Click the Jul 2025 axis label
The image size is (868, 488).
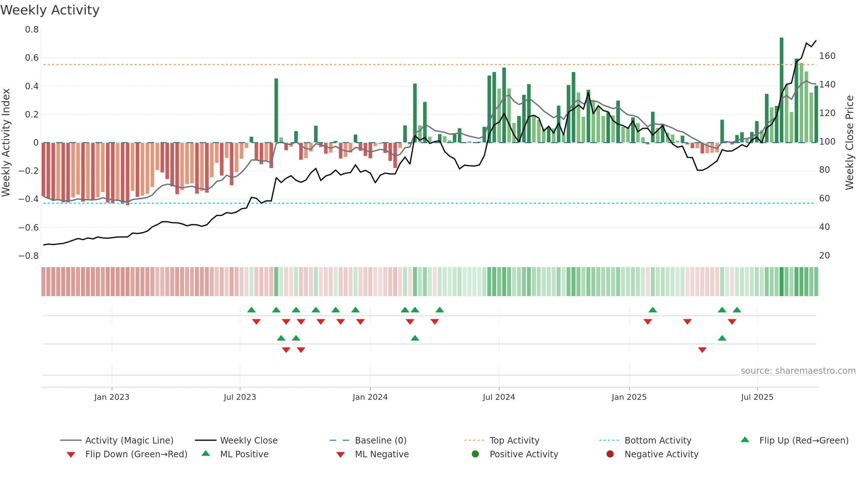click(x=757, y=397)
